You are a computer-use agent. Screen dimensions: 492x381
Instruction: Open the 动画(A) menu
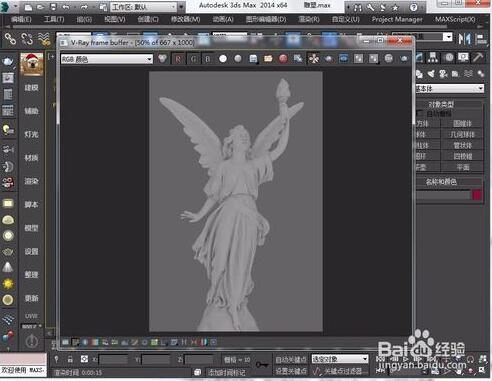[223, 19]
